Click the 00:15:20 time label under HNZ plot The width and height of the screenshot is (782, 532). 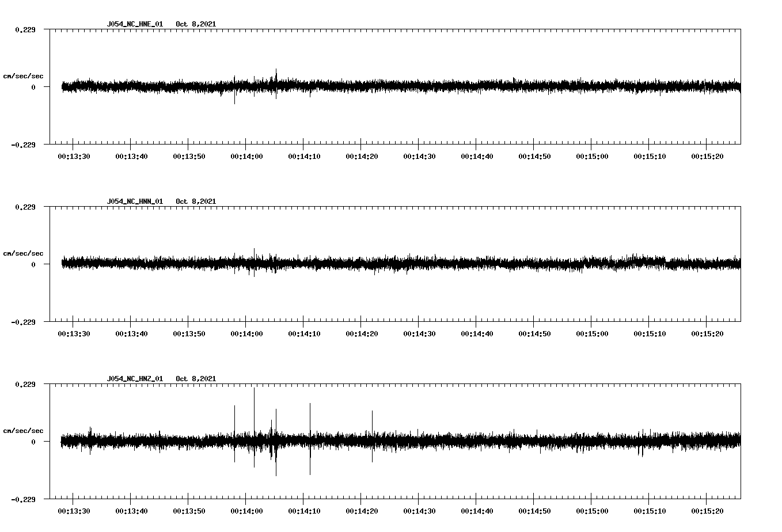(x=707, y=511)
